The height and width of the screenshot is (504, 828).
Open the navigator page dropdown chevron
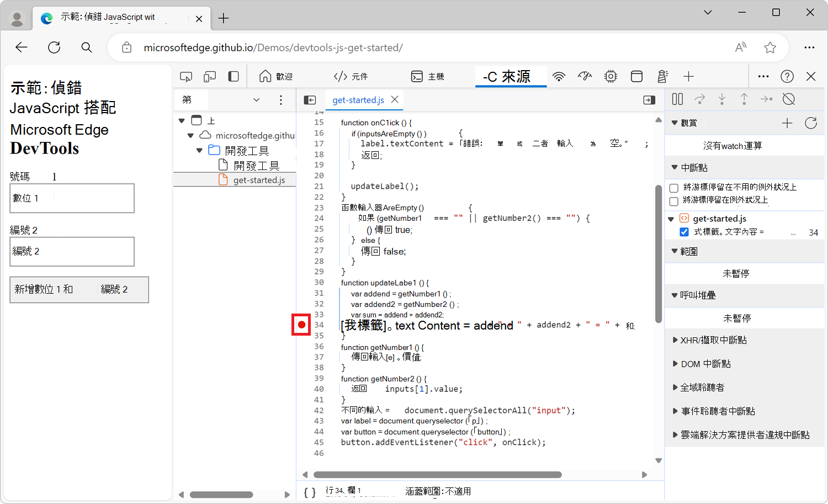[256, 100]
